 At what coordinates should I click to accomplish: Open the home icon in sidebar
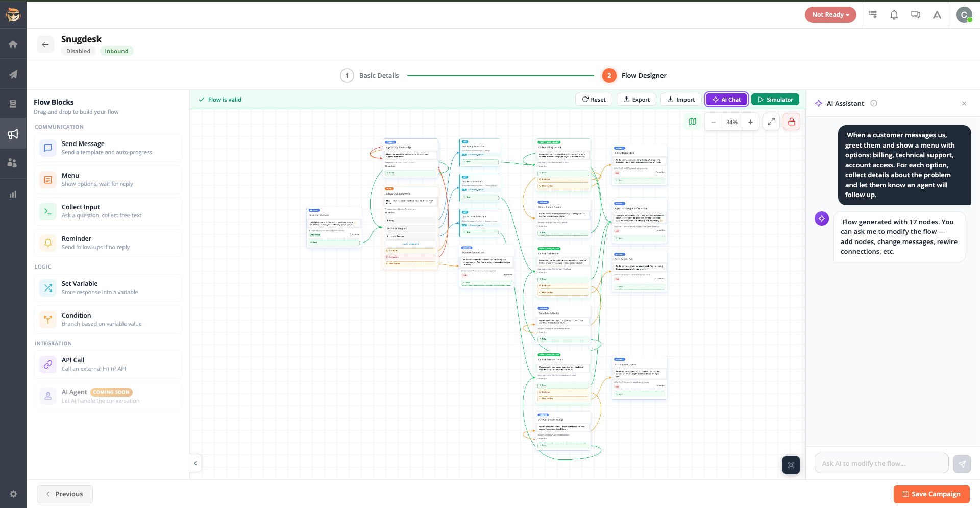click(13, 44)
